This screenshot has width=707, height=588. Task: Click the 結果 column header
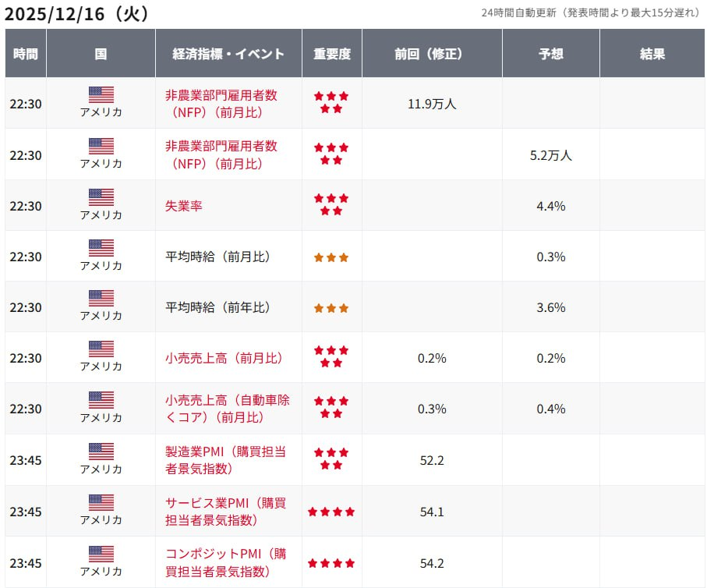coord(652,54)
